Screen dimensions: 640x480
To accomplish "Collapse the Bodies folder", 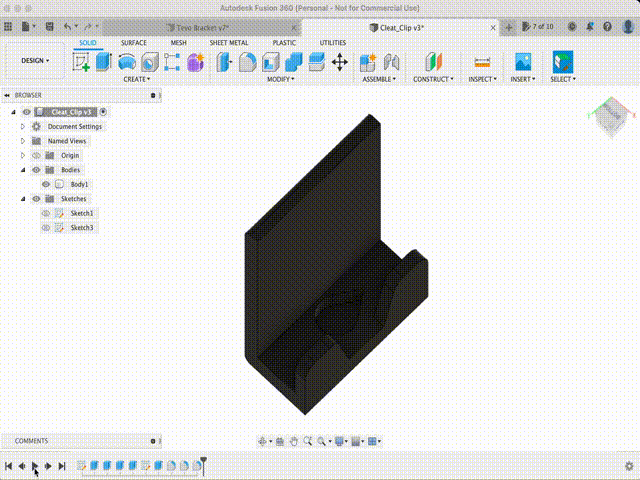I will tap(23, 170).
